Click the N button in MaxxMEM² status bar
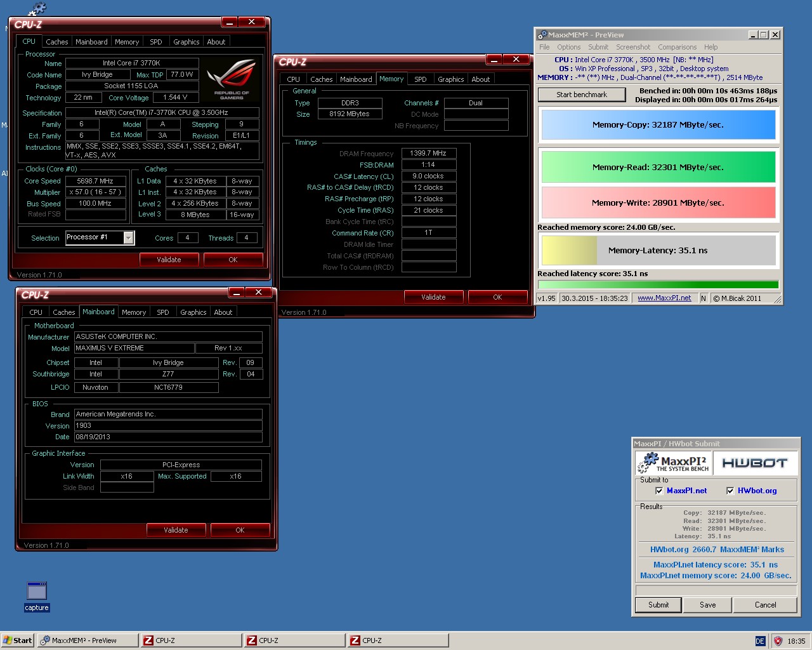Screen dimensions: 812x650 pyautogui.click(x=704, y=298)
